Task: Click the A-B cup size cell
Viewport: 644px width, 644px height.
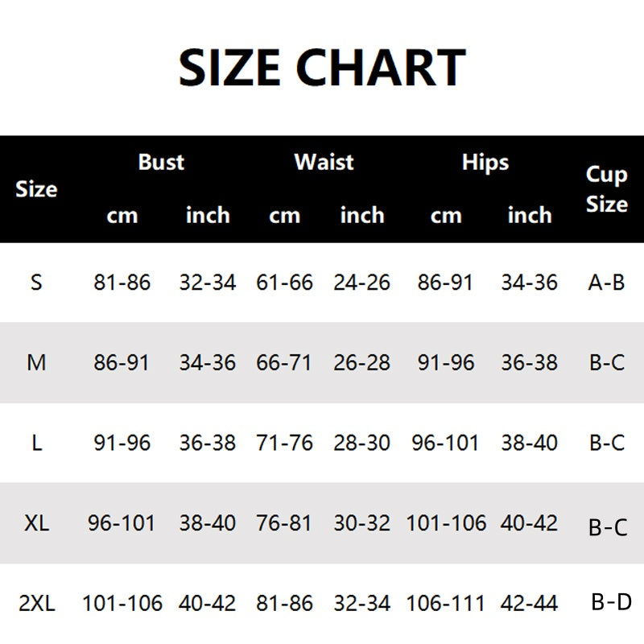Action: pyautogui.click(x=606, y=283)
